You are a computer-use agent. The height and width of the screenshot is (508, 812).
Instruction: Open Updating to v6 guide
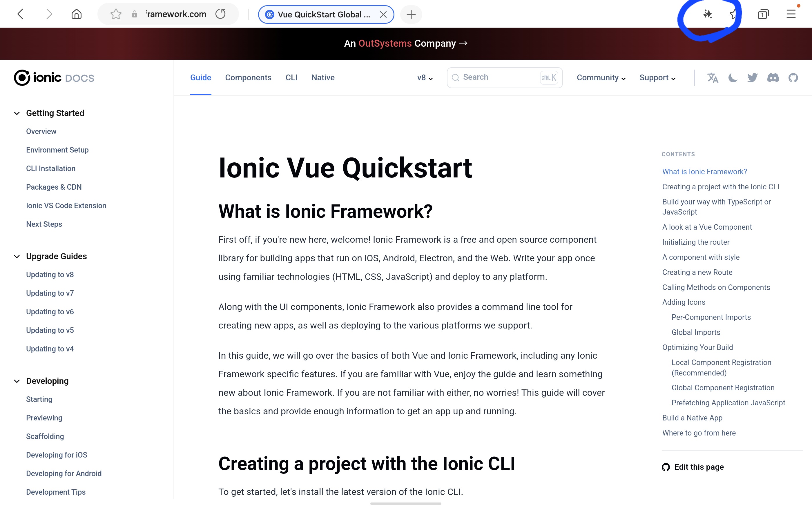pyautogui.click(x=50, y=312)
